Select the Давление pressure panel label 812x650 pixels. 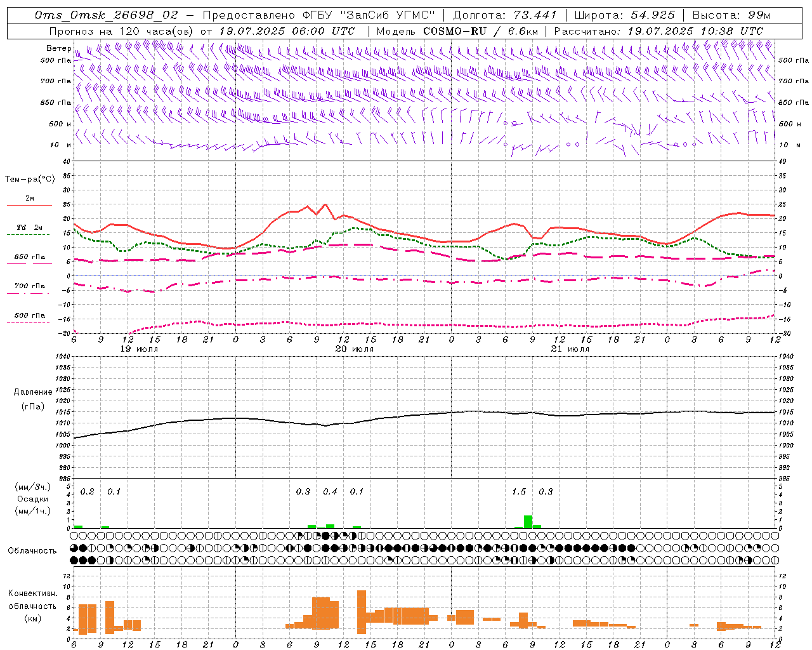pos(33,392)
